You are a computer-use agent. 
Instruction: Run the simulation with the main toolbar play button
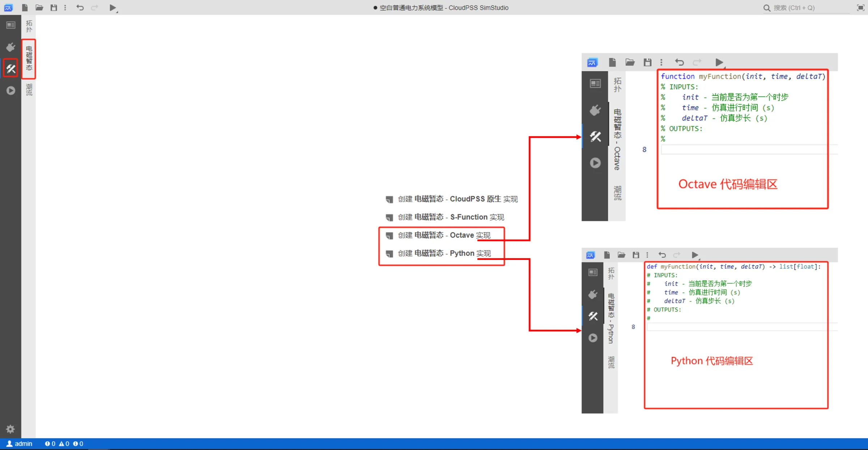pyautogui.click(x=113, y=8)
